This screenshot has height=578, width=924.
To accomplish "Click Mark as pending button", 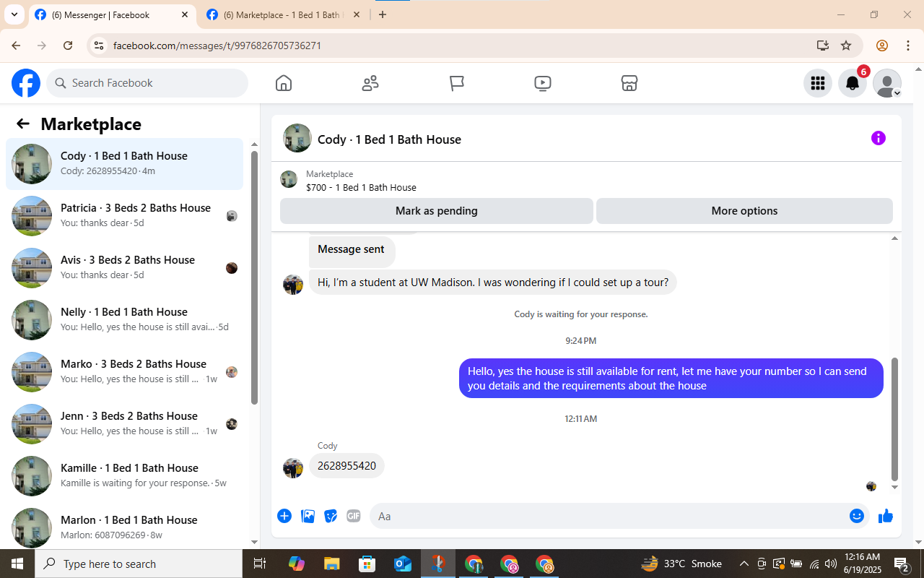I will (437, 211).
